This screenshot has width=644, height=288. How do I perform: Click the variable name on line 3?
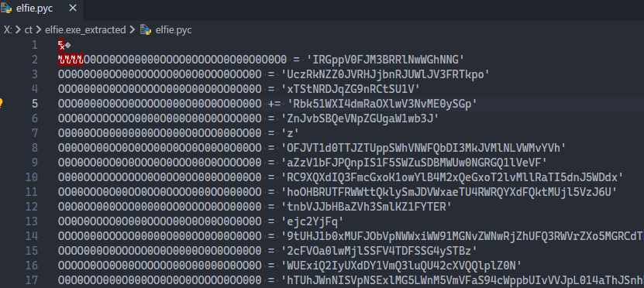[160, 74]
